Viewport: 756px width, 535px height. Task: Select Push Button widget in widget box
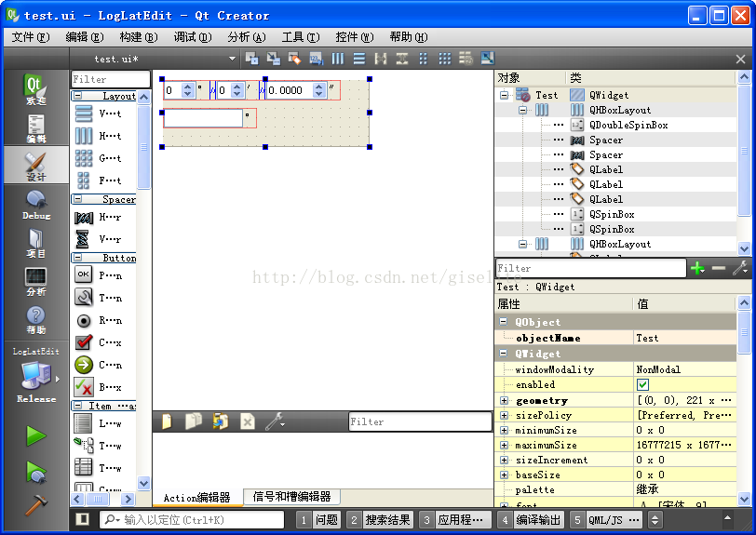pos(103,275)
